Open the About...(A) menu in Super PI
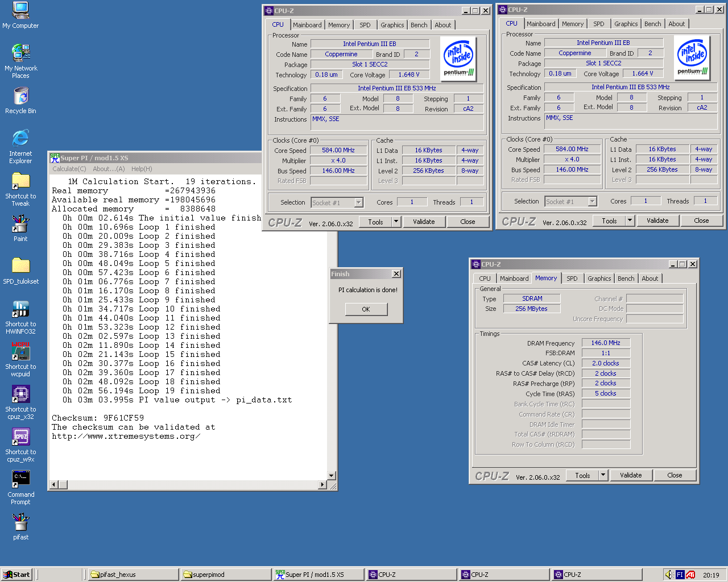This screenshot has height=582, width=728. click(x=109, y=169)
